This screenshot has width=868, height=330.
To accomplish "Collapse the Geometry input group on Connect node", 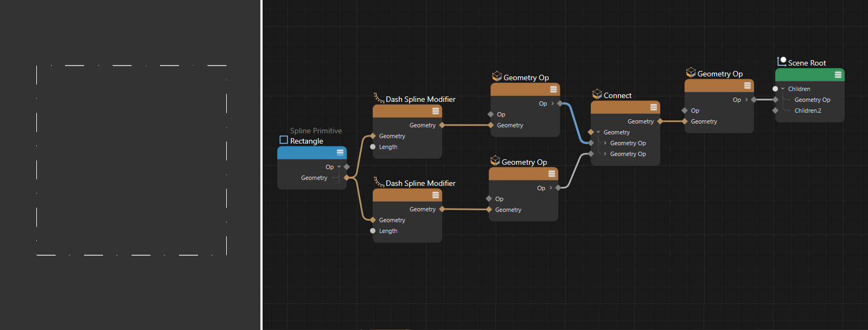I will 598,132.
